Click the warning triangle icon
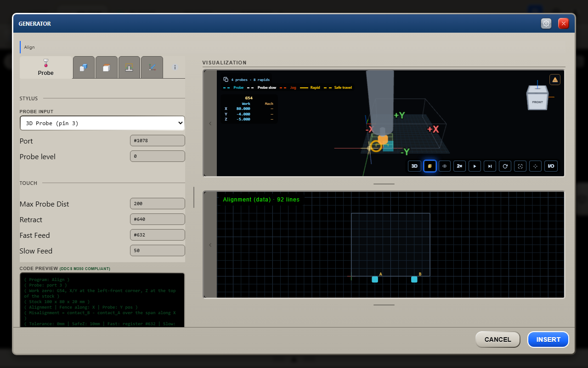 [x=555, y=80]
